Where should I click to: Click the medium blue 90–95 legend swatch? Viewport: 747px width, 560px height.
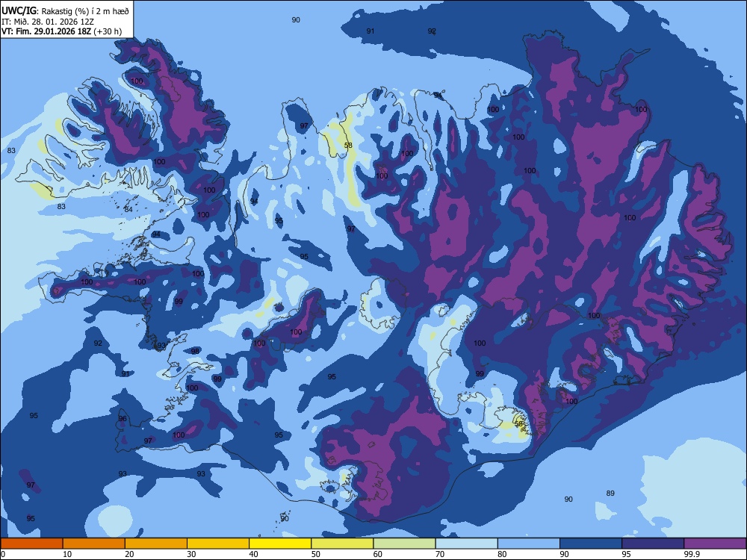coord(591,544)
